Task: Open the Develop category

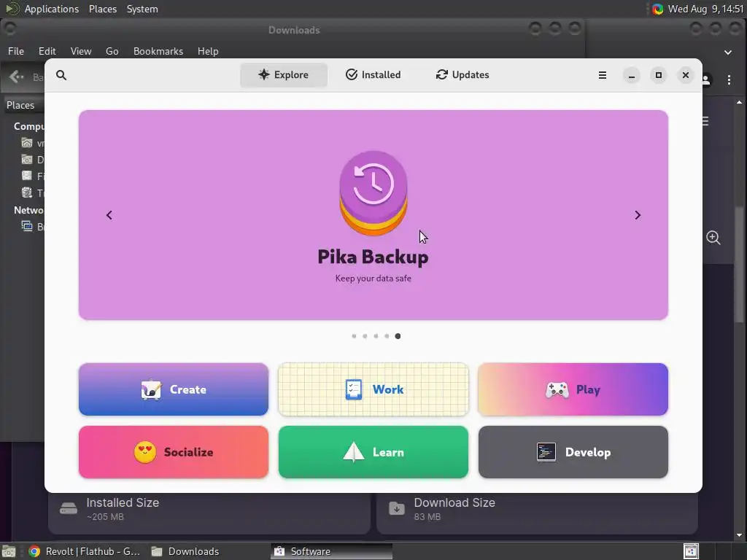Action: 573,452
